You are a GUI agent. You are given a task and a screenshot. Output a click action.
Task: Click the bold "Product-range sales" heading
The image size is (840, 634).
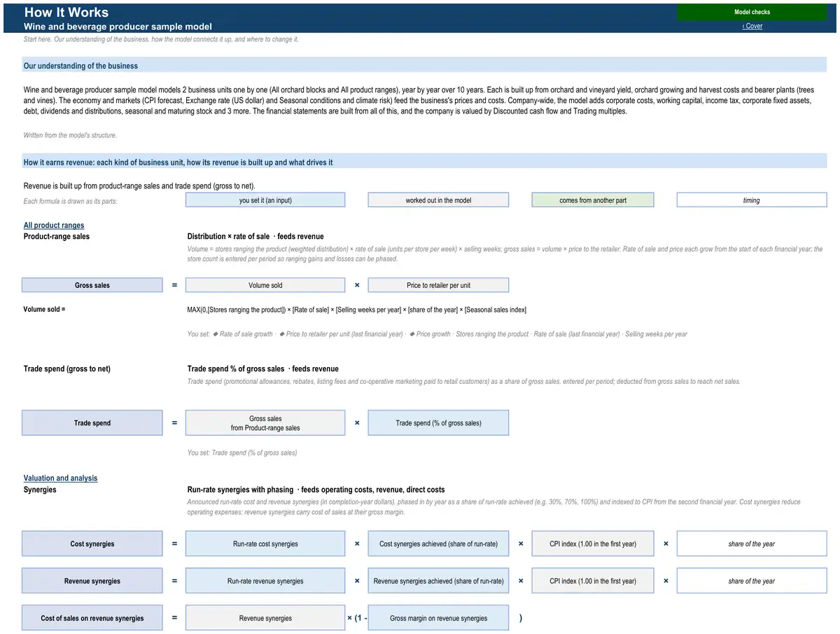coord(57,236)
